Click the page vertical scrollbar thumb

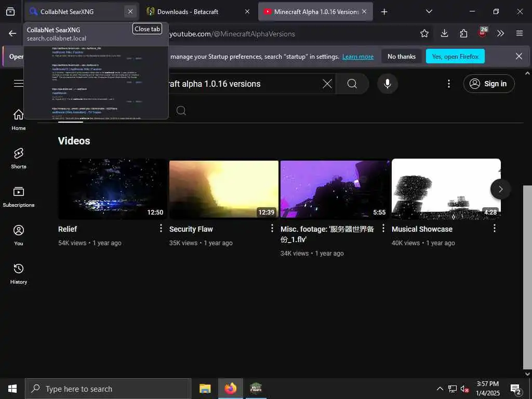coord(527,277)
